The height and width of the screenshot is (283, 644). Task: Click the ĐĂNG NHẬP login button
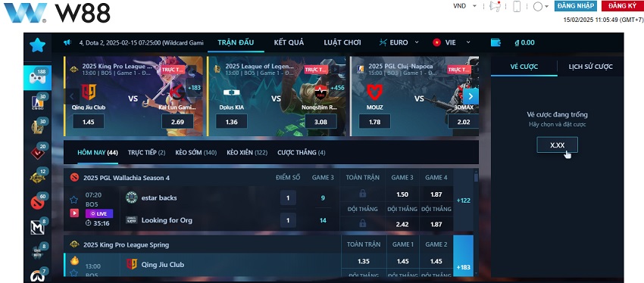[575, 6]
